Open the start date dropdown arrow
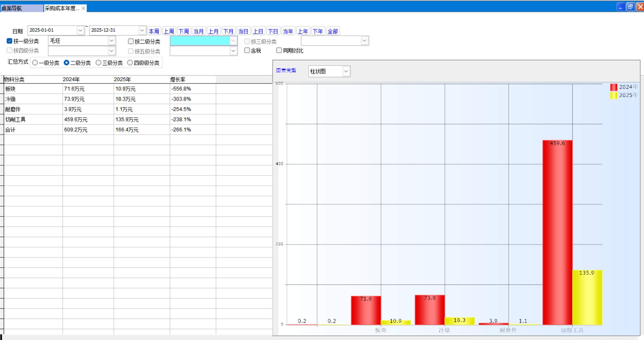Screen dimensions: 644x340 tap(80, 30)
